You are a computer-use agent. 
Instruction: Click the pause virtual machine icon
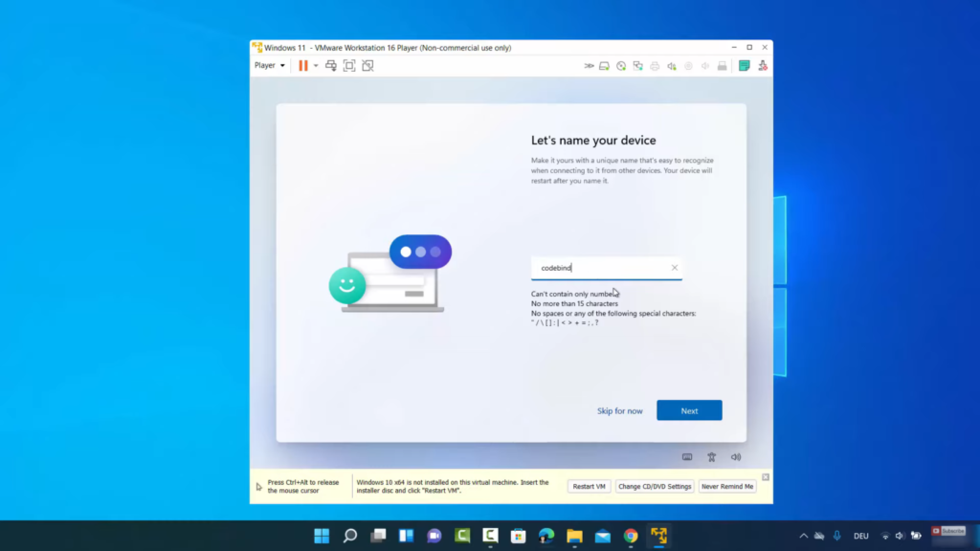coord(302,66)
